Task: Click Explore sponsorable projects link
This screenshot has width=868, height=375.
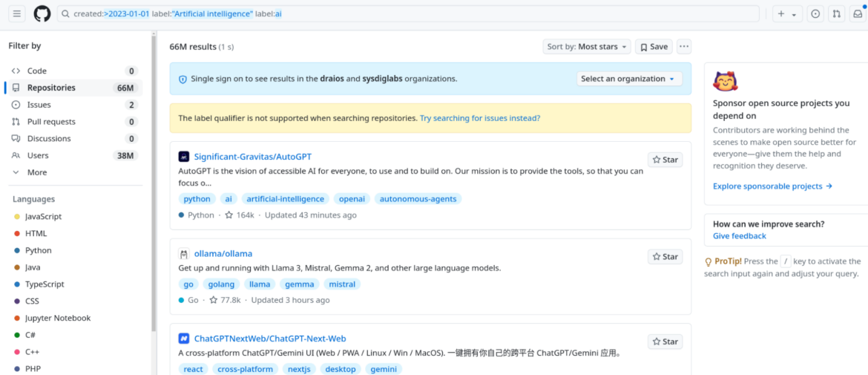Action: (773, 186)
